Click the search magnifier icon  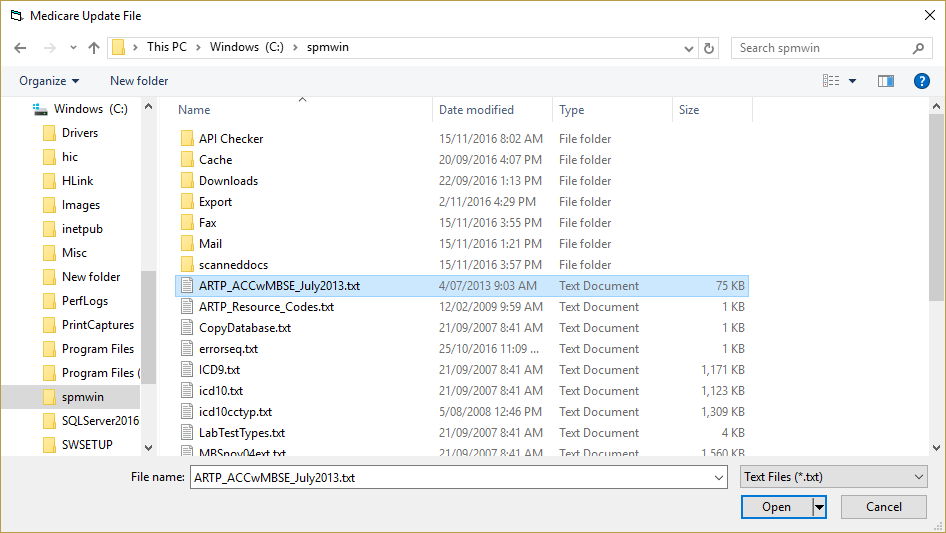click(918, 48)
